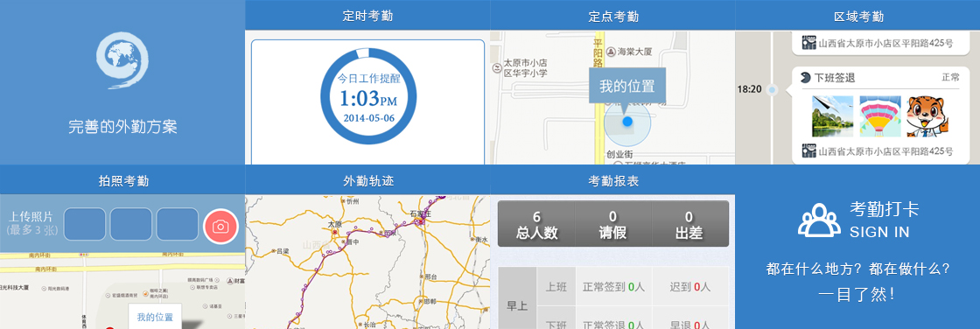Select the first empty photo upload slot
980x329 pixels.
pyautogui.click(x=85, y=224)
